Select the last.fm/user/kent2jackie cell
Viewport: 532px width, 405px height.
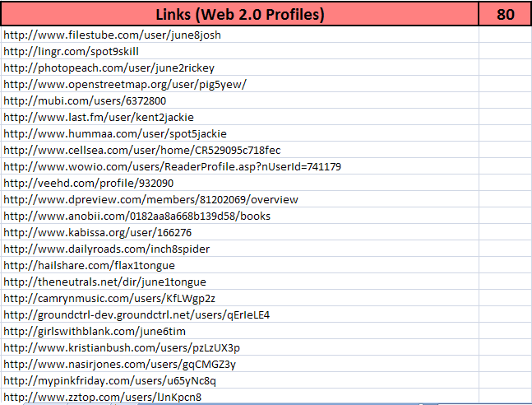click(x=239, y=117)
